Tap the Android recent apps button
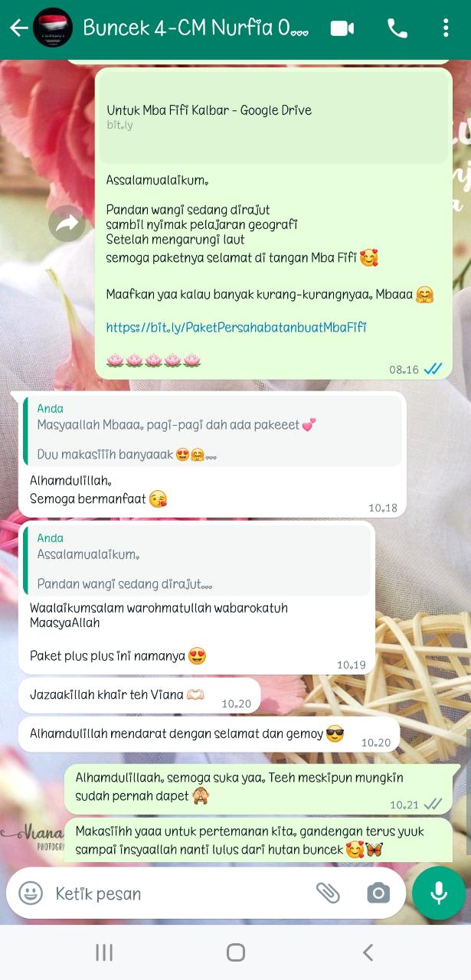The width and height of the screenshot is (471, 980). click(x=104, y=952)
